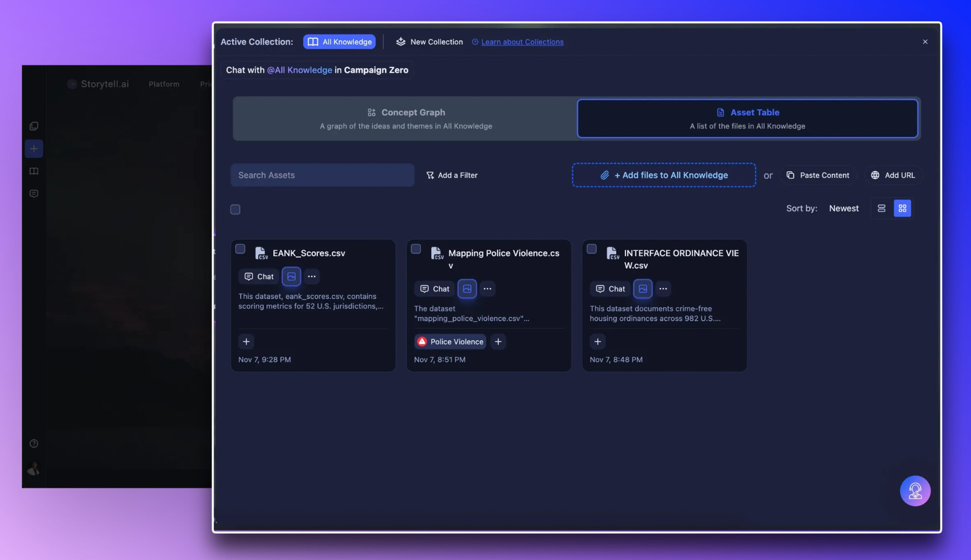Switch to grid view layout

tap(902, 208)
